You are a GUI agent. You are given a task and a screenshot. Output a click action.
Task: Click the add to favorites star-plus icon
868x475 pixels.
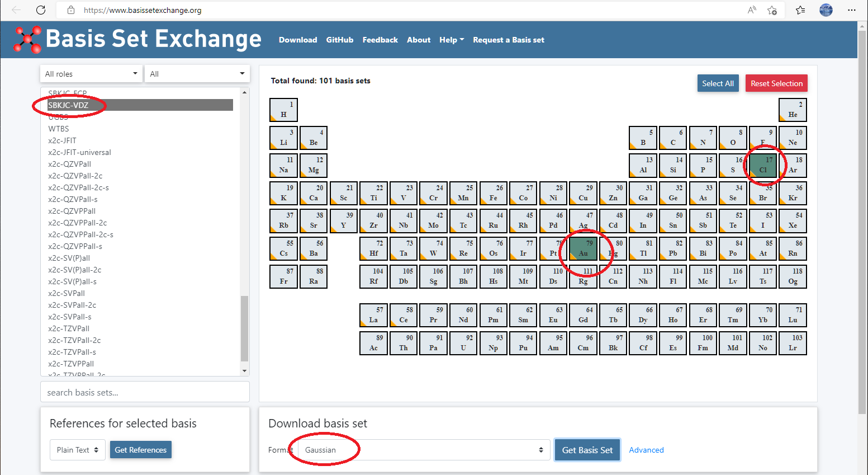[x=772, y=10]
